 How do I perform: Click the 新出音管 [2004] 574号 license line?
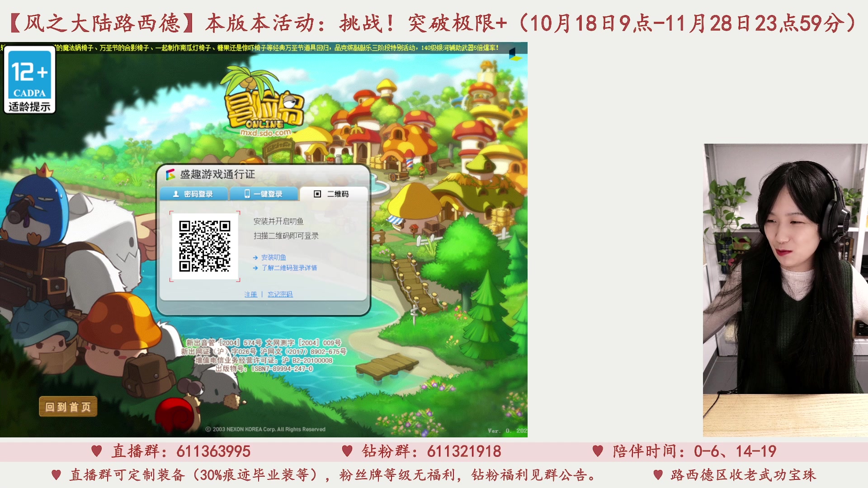click(264, 343)
